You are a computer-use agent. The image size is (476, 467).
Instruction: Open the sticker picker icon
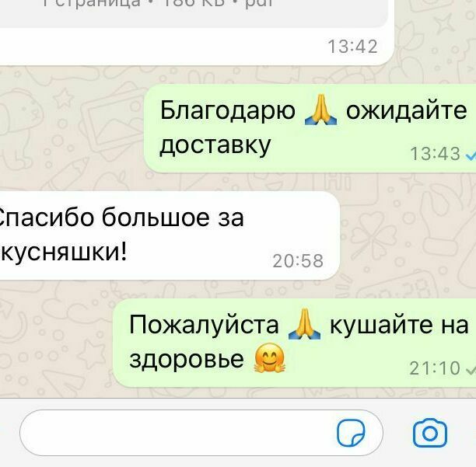[x=351, y=433]
